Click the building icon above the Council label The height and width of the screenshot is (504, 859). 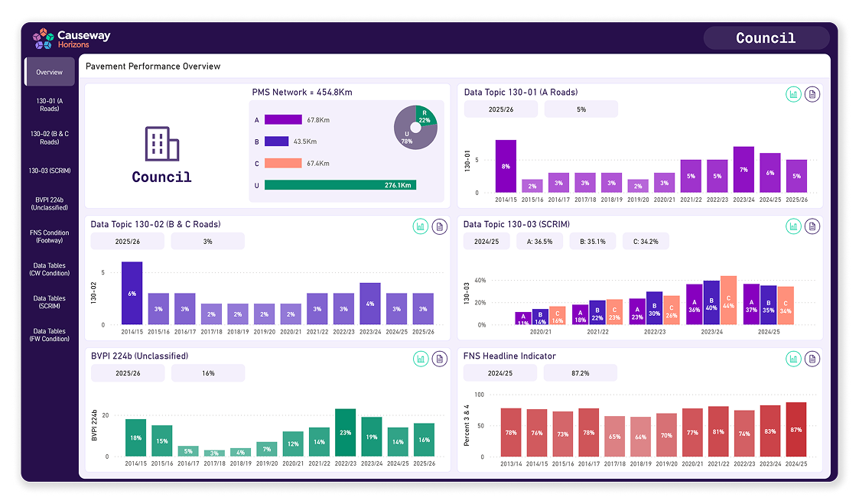point(161,143)
